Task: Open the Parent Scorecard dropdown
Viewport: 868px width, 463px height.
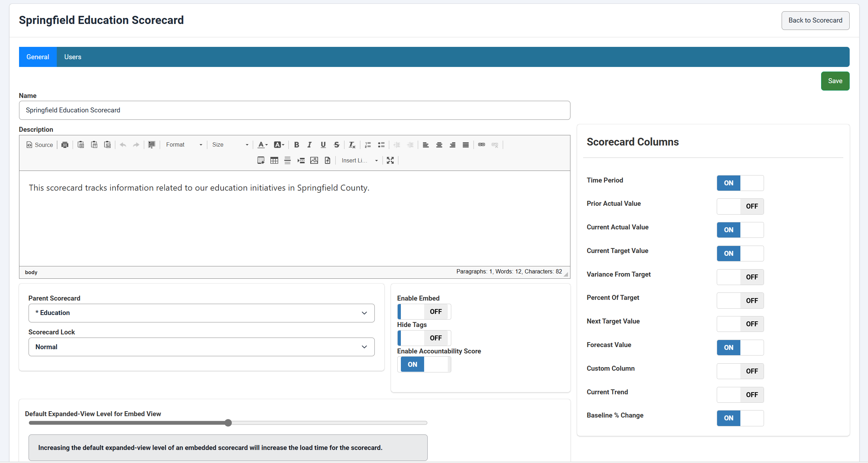Action: point(201,313)
